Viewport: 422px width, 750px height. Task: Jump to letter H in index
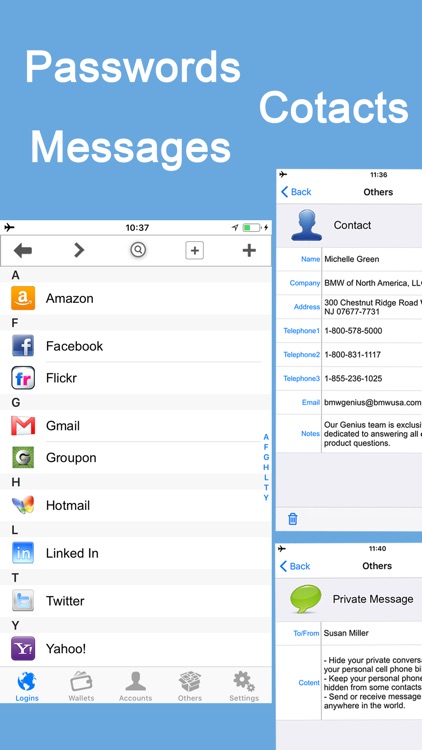pos(266,467)
